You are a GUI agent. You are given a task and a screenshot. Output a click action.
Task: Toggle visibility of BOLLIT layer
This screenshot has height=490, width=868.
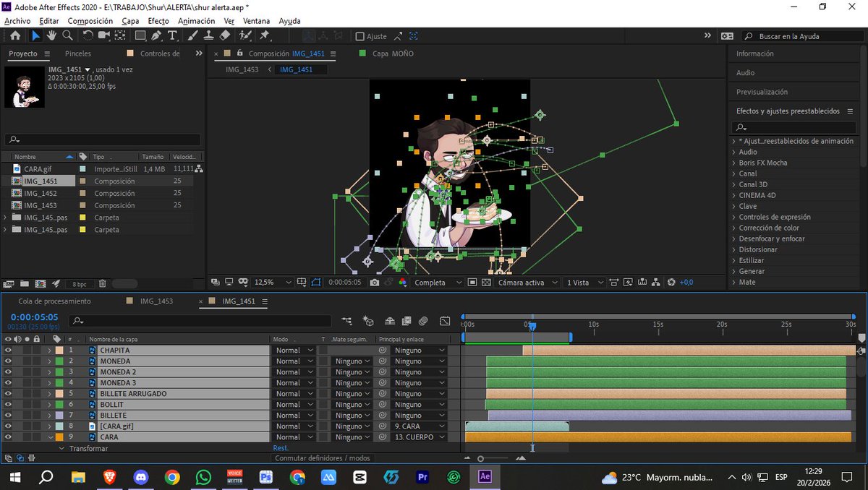[x=8, y=405]
